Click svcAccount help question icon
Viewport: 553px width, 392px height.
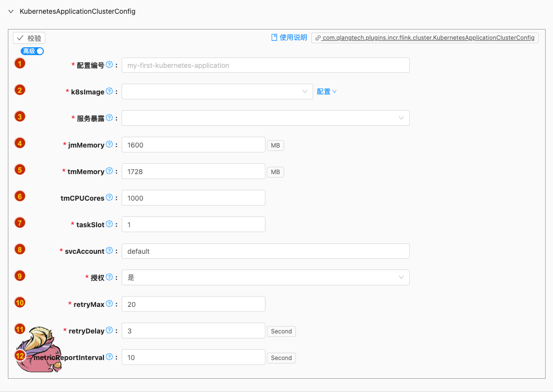coord(109,251)
